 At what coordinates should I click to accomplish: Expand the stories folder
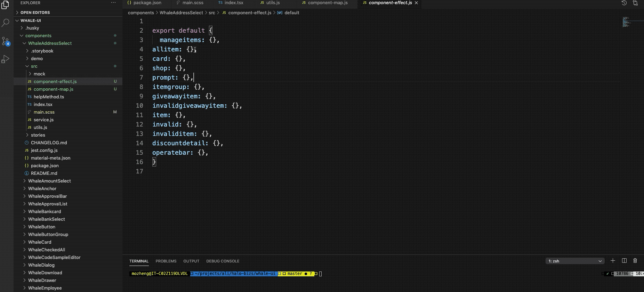click(68, 135)
